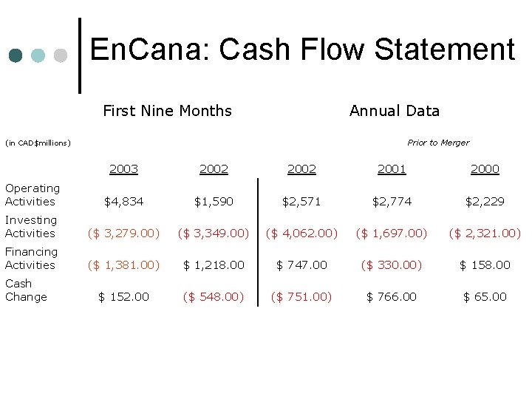The image size is (532, 399).
Task: Click the gray circle bullet
Action: pyautogui.click(x=61, y=55)
